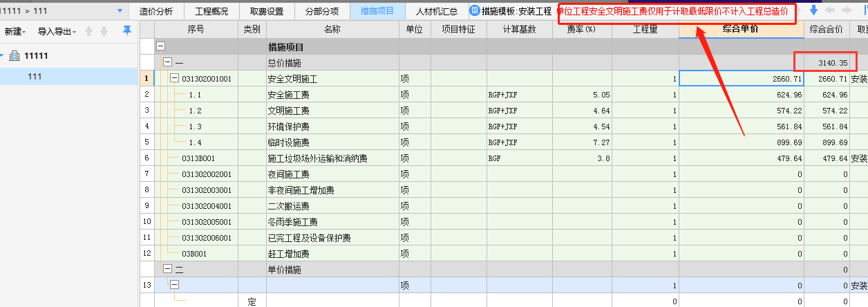Click the 费率(%) column header

(x=581, y=29)
